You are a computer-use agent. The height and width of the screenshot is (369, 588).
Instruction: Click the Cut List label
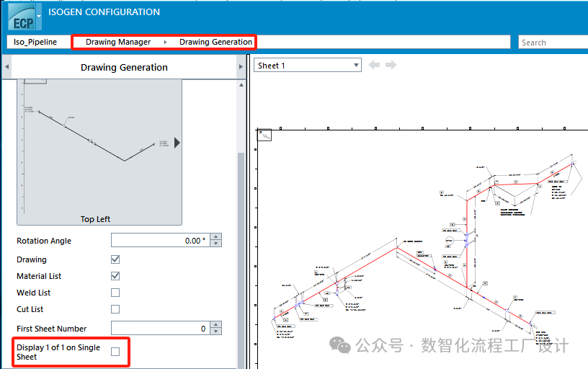(x=30, y=309)
